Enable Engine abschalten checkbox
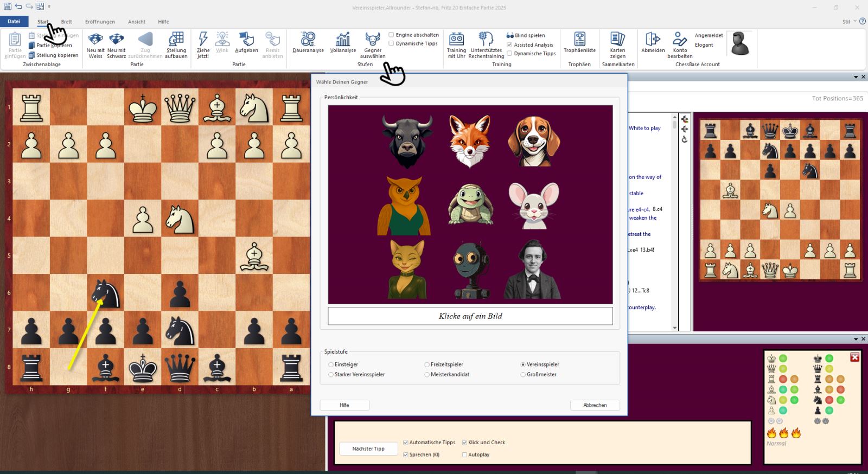This screenshot has width=868, height=474. [x=392, y=35]
